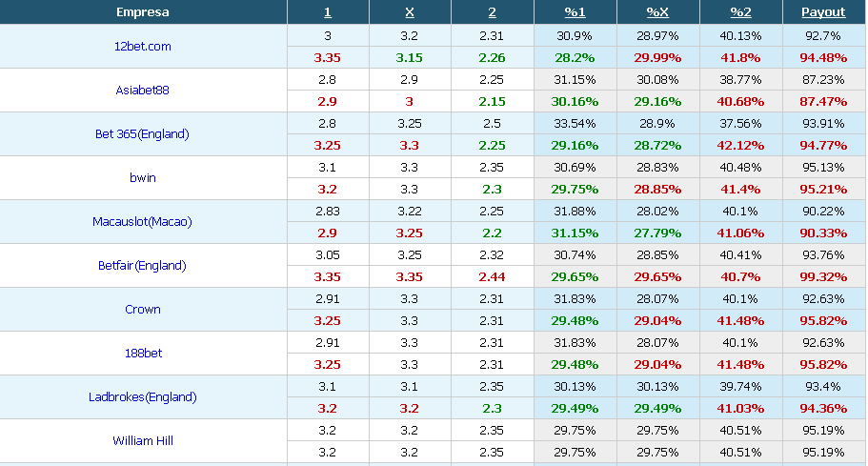Select Ladbrokes current %2 value 41.03%
This screenshot has height=466, width=868.
pos(740,409)
